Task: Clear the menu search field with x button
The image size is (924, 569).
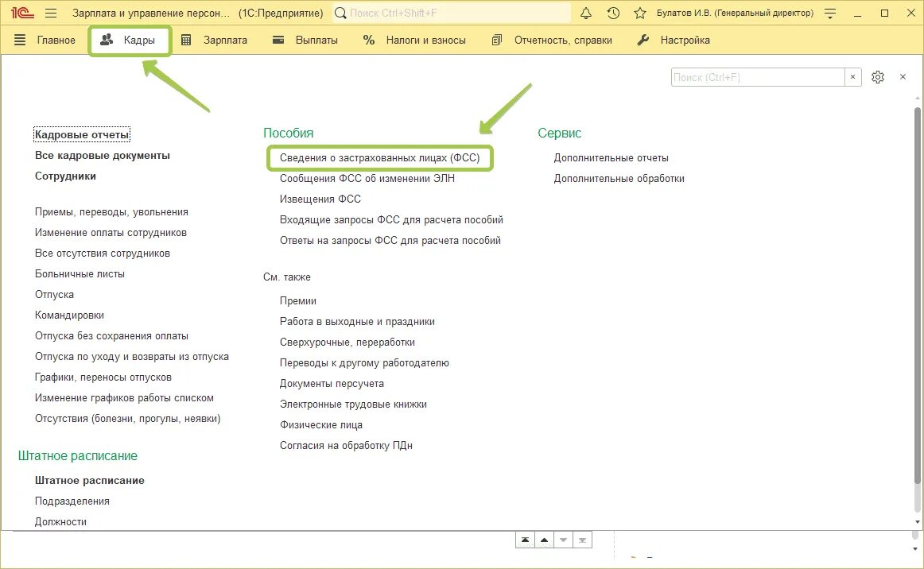Action: point(852,77)
